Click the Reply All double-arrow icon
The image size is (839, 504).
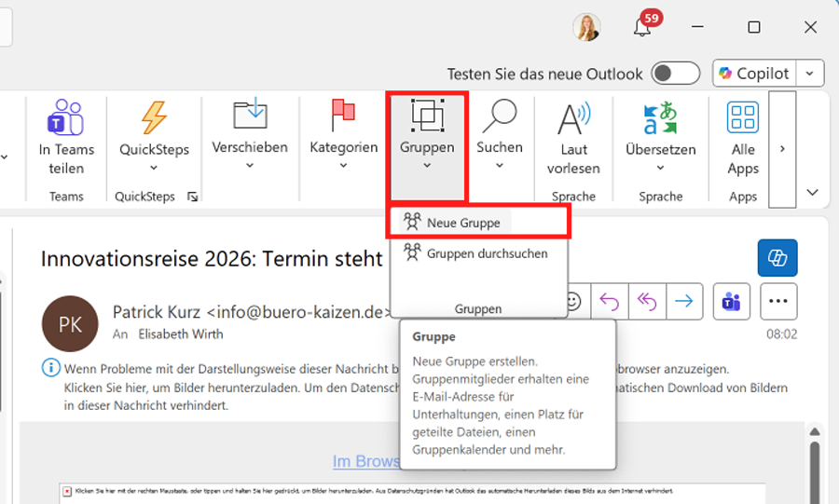click(x=647, y=302)
